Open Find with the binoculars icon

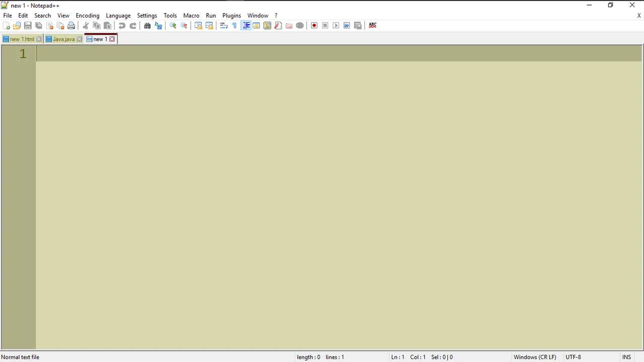tap(147, 26)
